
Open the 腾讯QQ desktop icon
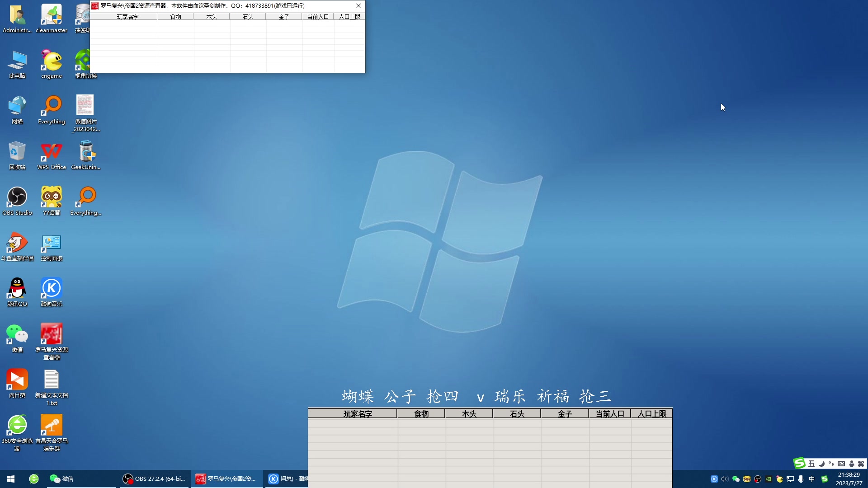[x=17, y=289]
